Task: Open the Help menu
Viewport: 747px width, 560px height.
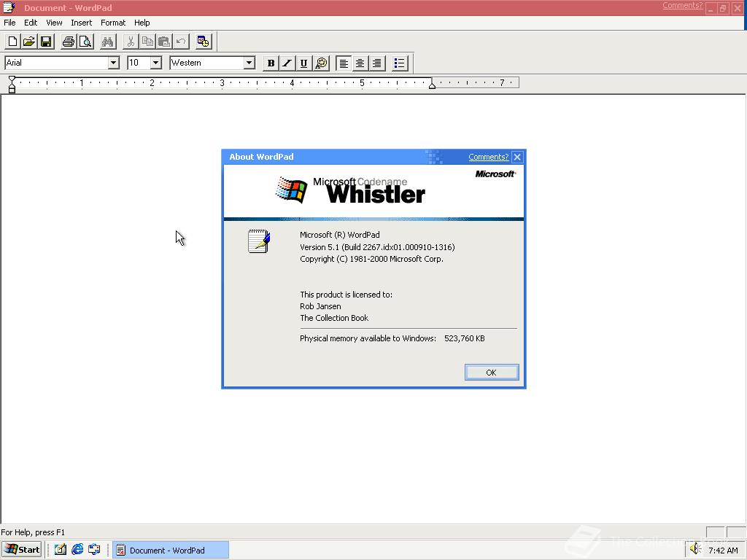Action: (x=142, y=23)
